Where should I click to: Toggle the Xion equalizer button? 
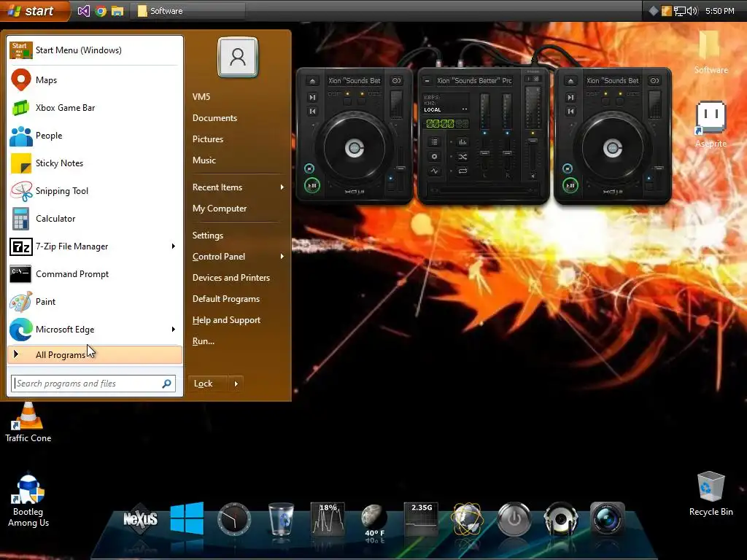[x=462, y=142]
